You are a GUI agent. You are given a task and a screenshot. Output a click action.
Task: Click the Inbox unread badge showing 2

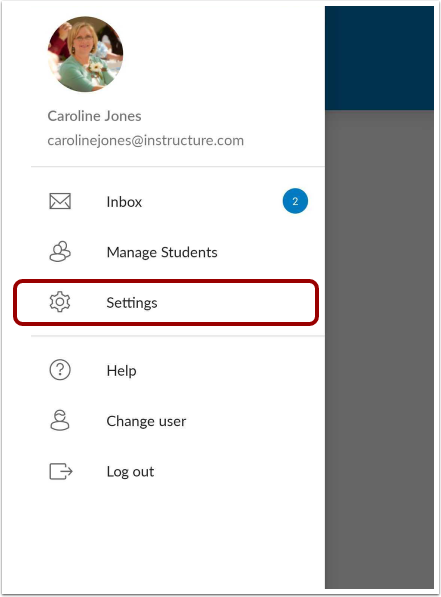[x=295, y=201]
